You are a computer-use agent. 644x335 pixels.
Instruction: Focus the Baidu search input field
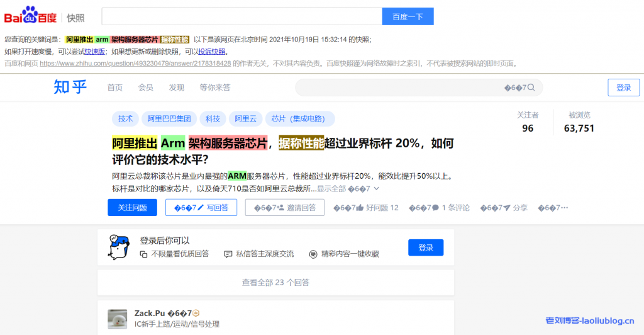click(242, 16)
